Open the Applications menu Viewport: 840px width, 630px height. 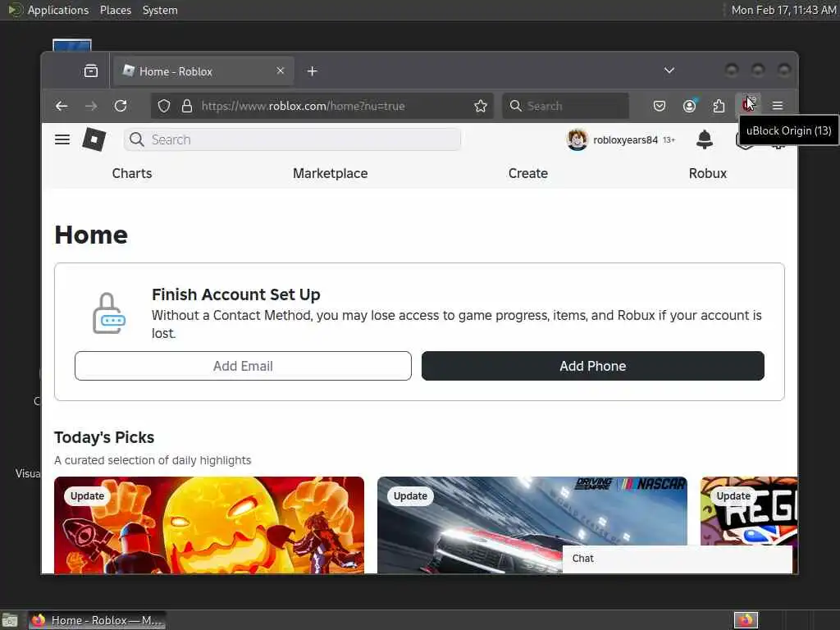point(58,10)
